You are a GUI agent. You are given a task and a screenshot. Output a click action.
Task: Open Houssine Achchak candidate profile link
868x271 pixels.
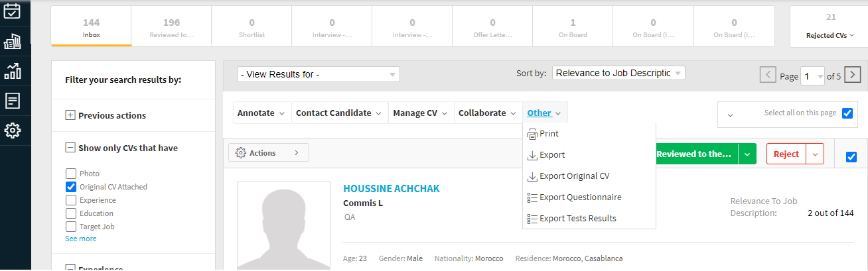[392, 189]
